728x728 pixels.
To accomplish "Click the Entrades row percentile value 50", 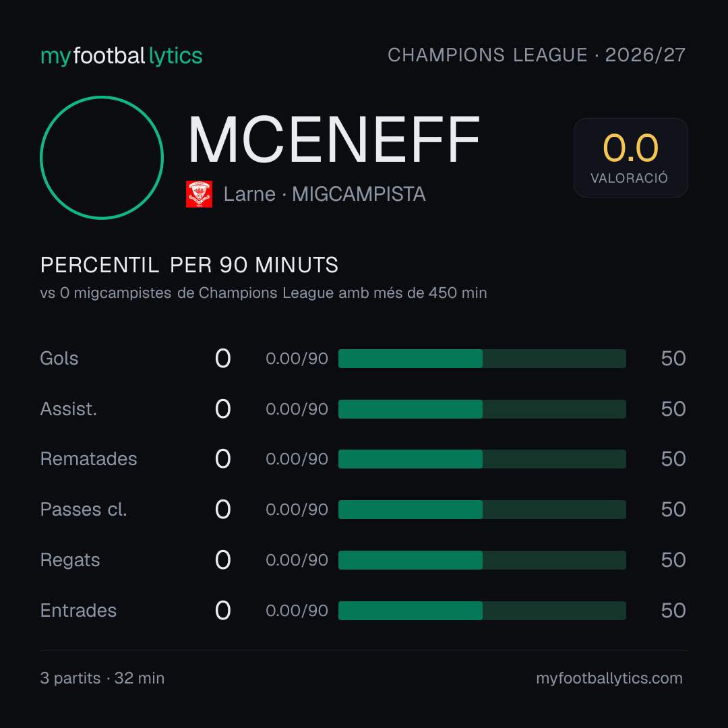I will 673,611.
